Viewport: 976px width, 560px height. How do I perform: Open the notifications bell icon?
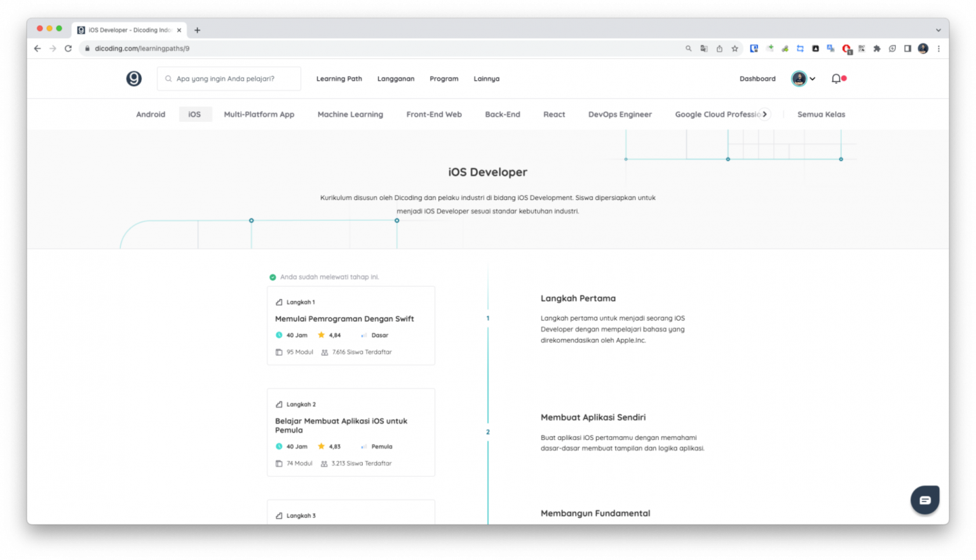[836, 79]
